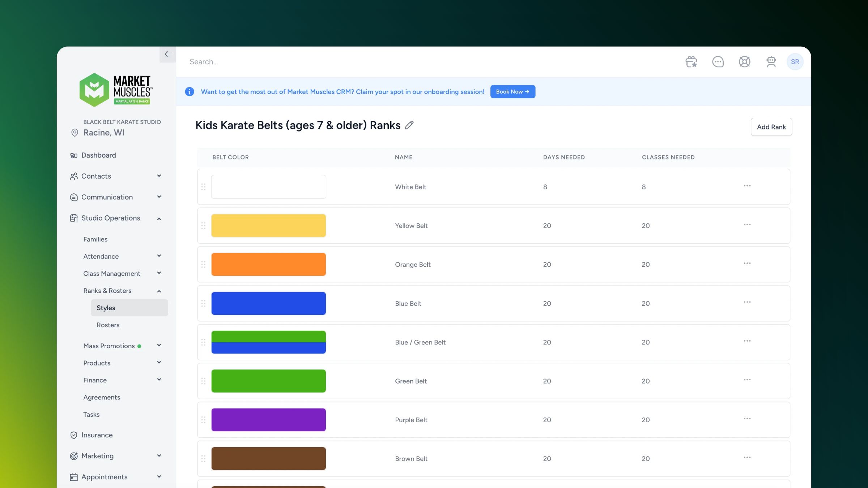The width and height of the screenshot is (868, 488).
Task: Open the robot assistant icon
Action: point(771,62)
